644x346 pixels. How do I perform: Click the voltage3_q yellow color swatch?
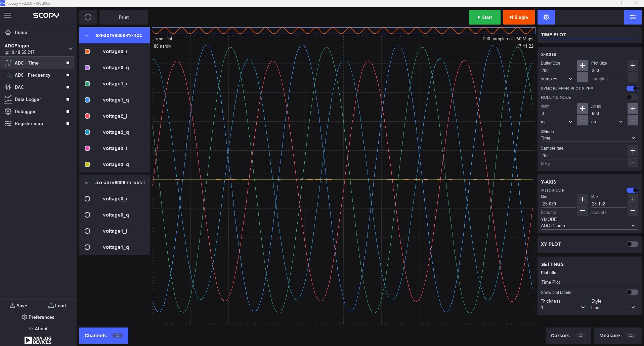pyautogui.click(x=87, y=164)
